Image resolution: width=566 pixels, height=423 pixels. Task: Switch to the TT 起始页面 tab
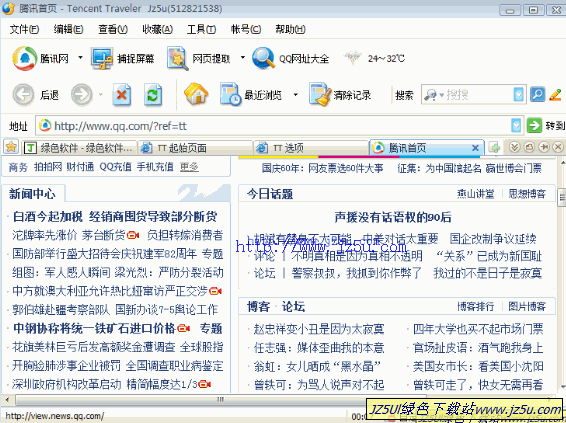point(196,148)
